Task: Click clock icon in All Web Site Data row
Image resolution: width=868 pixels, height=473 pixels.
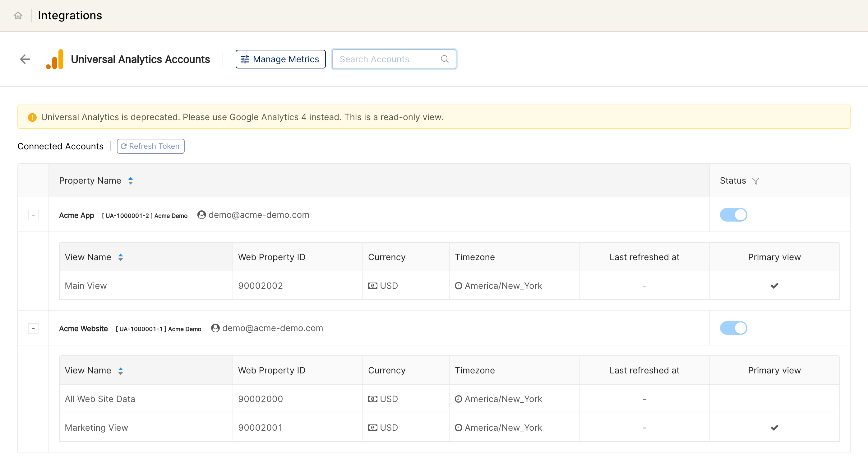Action: click(459, 399)
